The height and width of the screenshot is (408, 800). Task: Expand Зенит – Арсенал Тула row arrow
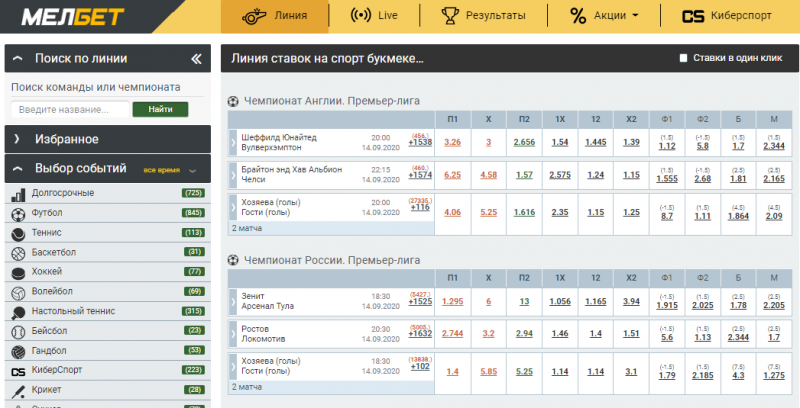tap(233, 301)
